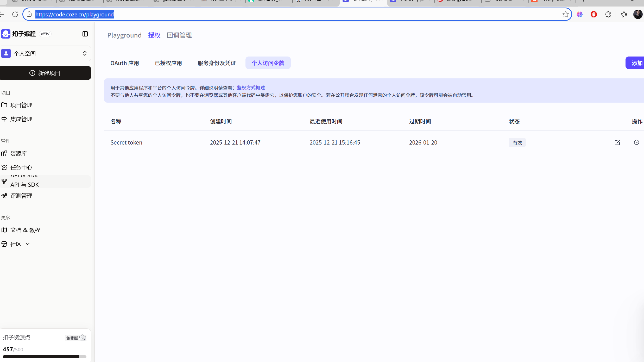
Task: Open browser profile avatar
Action: (638, 14)
